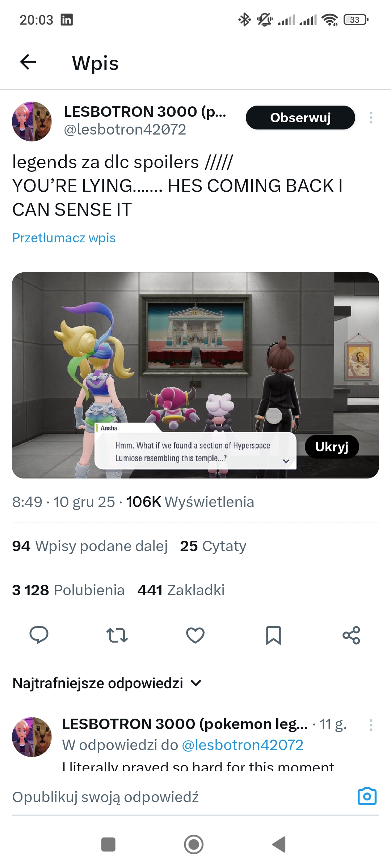View the 94 Wpisy podane dalej list
The width and height of the screenshot is (391, 868).
tap(90, 546)
